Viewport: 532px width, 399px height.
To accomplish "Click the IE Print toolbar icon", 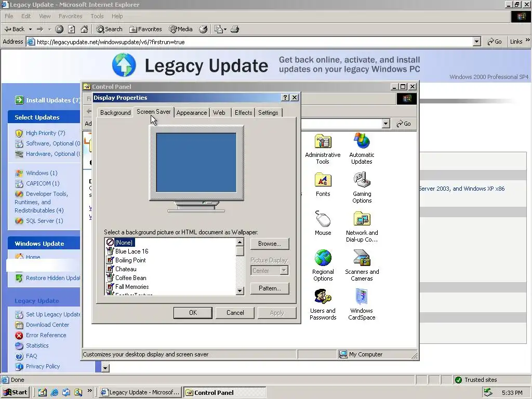I will (235, 29).
